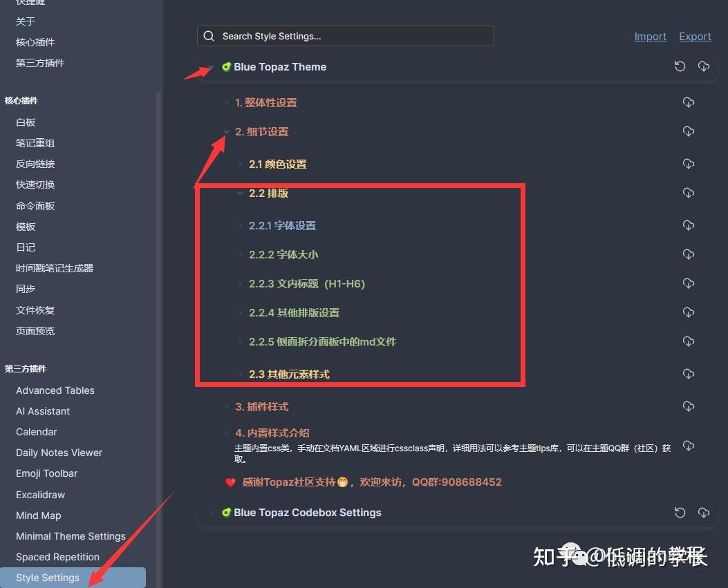
Task: Export section 2.2.5 侧面拆分面板 download icon
Action: click(689, 341)
